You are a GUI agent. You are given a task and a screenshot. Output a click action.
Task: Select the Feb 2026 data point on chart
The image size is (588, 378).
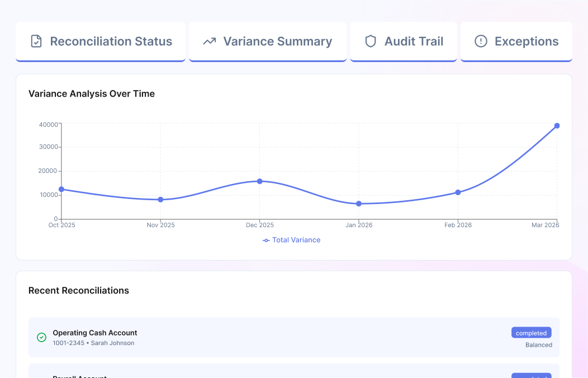pyautogui.click(x=458, y=192)
